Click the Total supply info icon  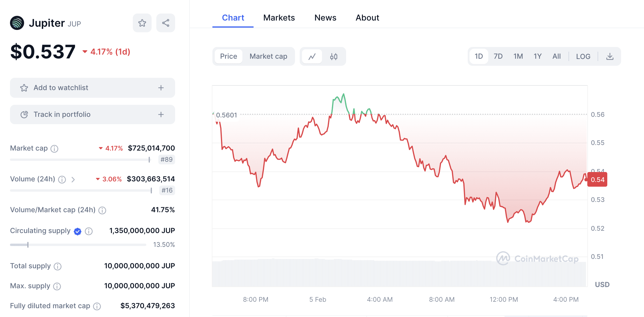coord(58,267)
